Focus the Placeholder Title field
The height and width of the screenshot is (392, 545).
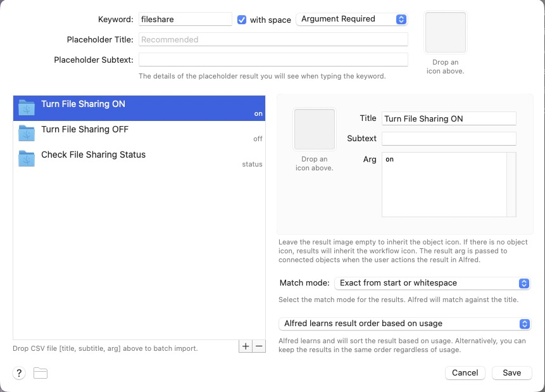point(273,39)
